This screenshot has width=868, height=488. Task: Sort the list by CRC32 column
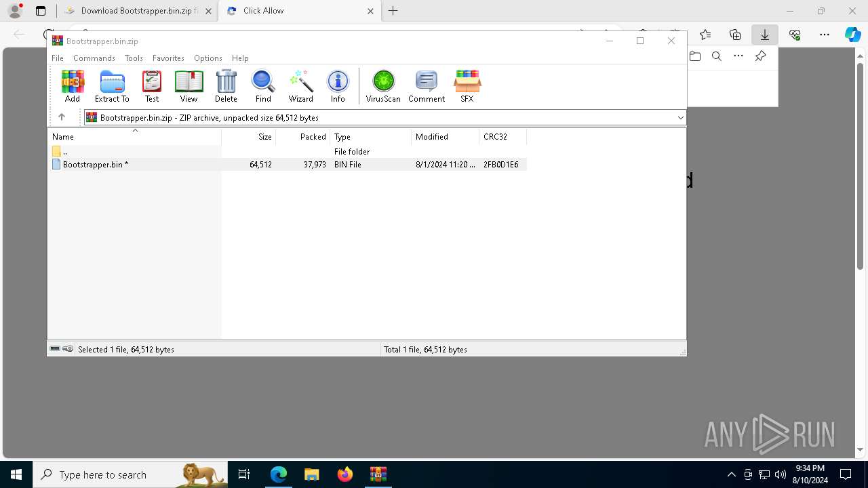(x=503, y=136)
